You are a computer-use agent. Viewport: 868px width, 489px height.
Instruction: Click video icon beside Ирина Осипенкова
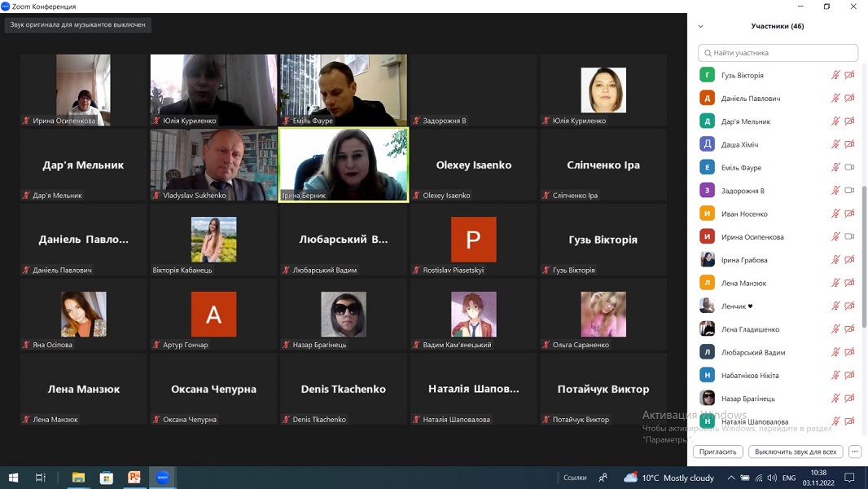pyautogui.click(x=849, y=236)
